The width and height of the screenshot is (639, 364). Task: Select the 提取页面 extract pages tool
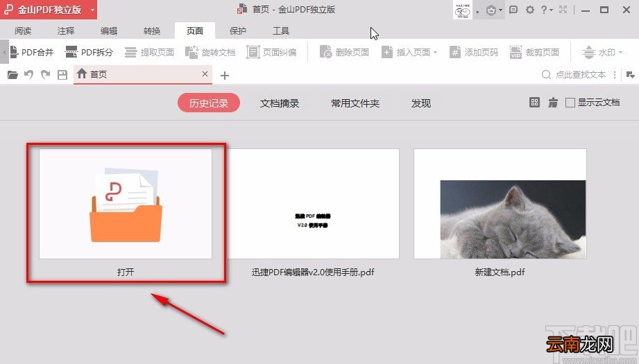point(149,52)
